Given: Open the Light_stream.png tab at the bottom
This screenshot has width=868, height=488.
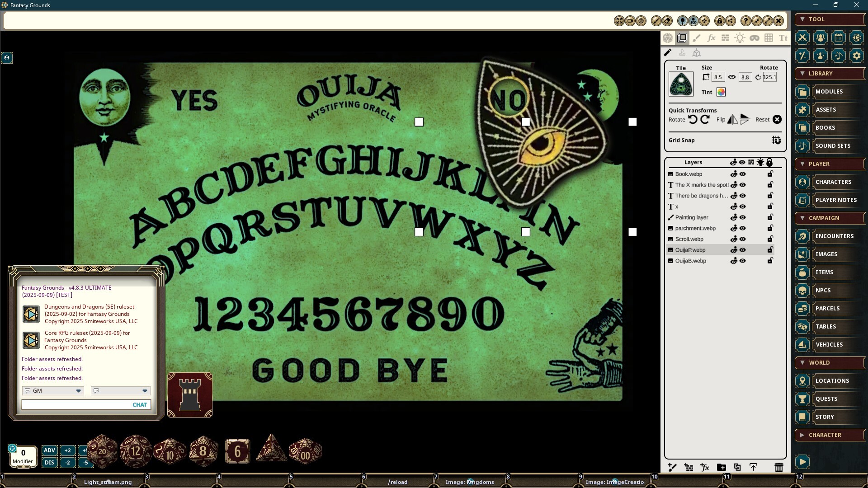Looking at the screenshot, I should [x=108, y=482].
